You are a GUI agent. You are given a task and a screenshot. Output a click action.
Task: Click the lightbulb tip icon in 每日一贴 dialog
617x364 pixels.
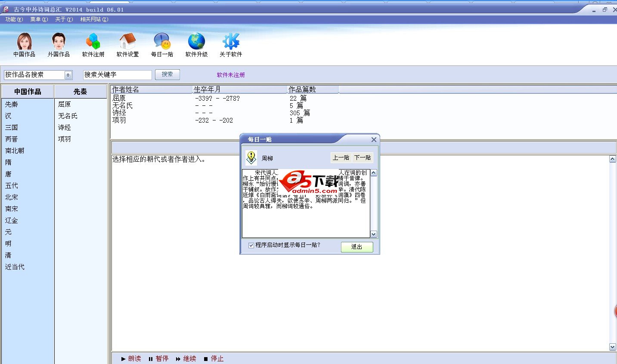click(x=251, y=157)
